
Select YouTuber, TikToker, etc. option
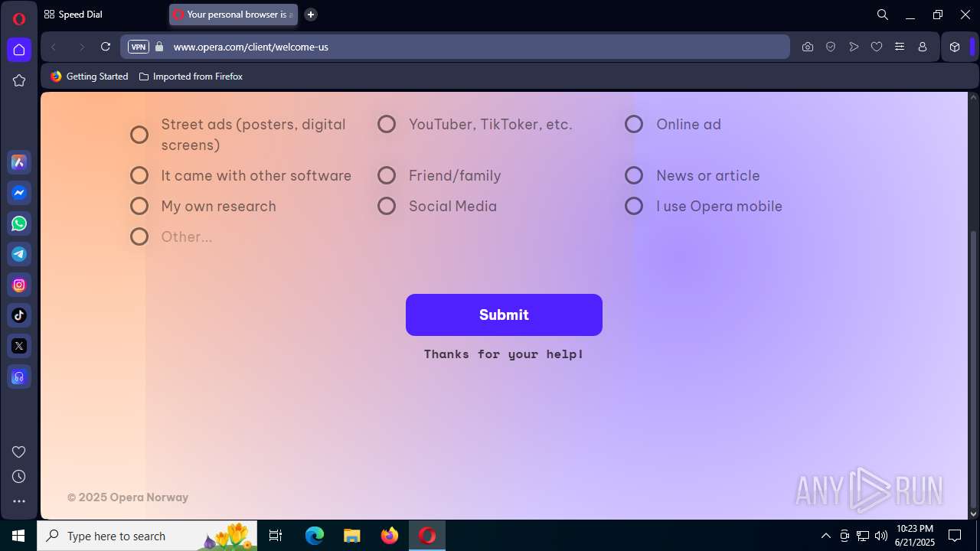point(387,124)
